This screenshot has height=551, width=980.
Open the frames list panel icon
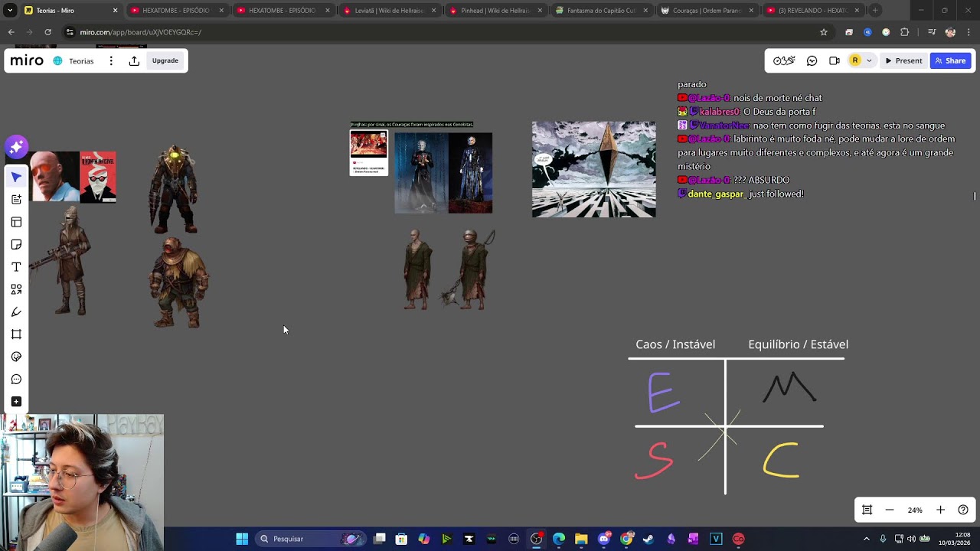coord(867,510)
